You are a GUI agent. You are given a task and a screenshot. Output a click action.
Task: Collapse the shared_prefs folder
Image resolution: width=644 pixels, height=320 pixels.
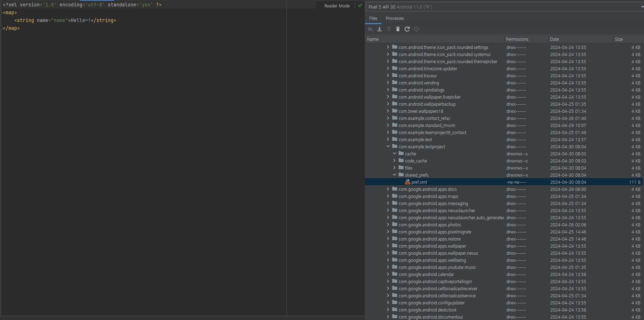tap(394, 175)
